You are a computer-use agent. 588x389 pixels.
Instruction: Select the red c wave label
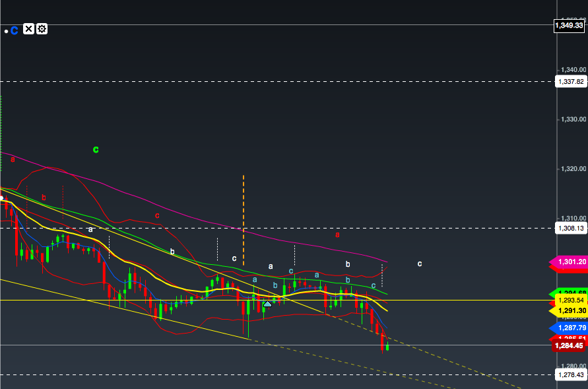(x=157, y=216)
